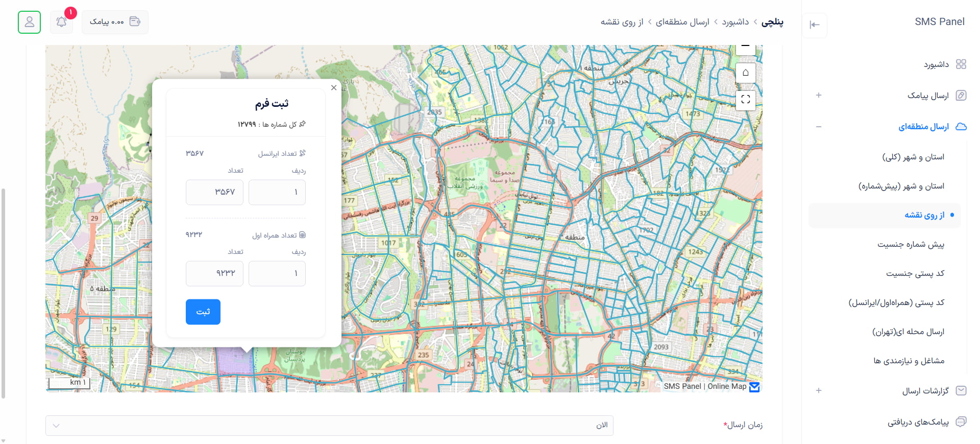Click the map home button
Image resolution: width=980 pixels, height=444 pixels.
[745, 73]
